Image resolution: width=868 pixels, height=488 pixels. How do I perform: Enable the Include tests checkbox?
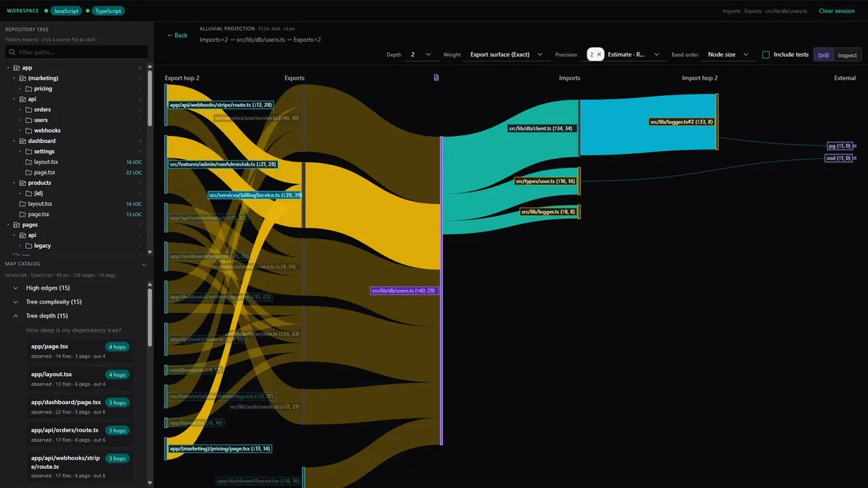(766, 54)
